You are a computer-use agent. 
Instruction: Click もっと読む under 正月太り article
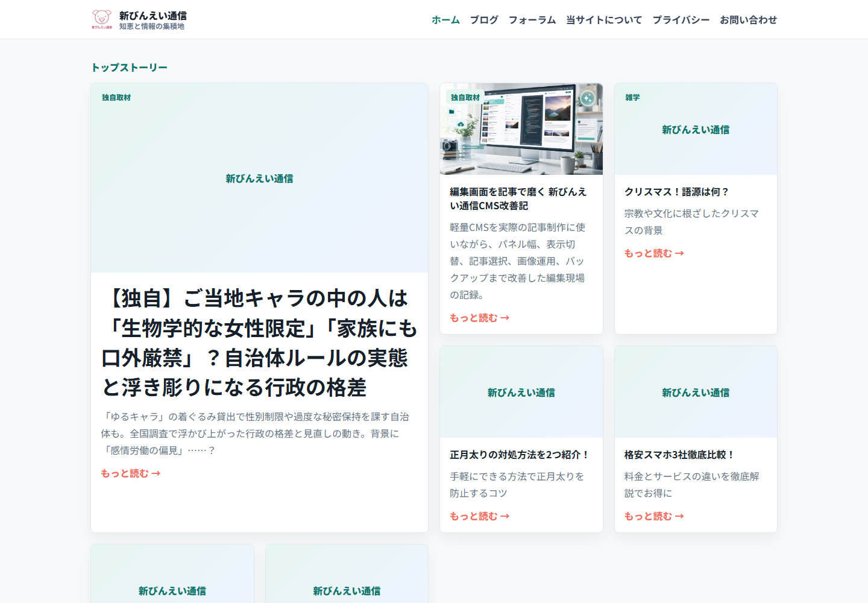point(480,516)
